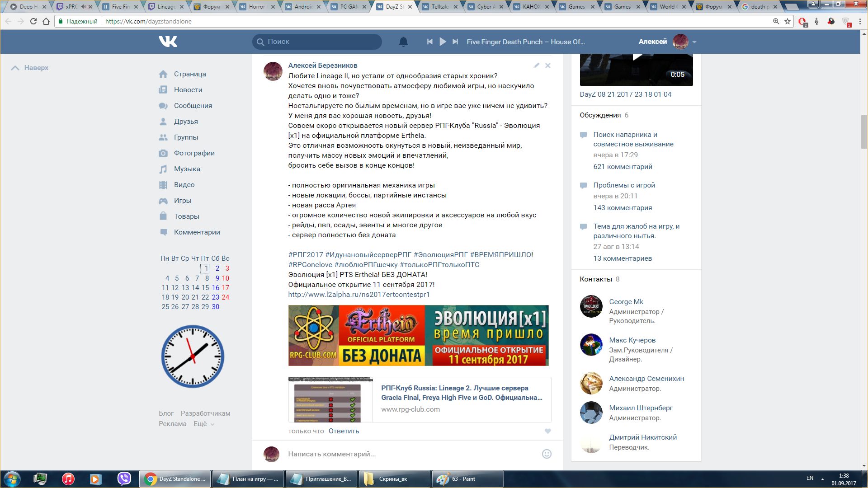Viewport: 868px width, 488px height.
Task: Open РПГ-Клуб Russia link preview title
Action: (x=462, y=393)
